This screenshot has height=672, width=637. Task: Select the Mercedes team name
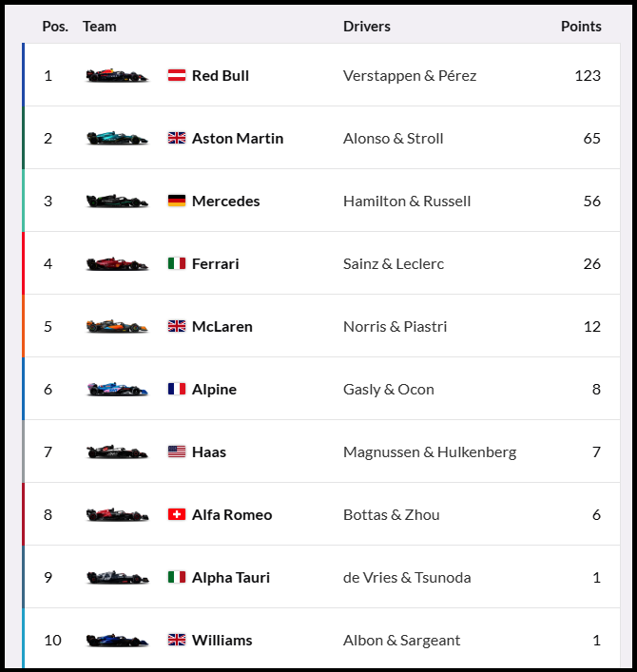coord(225,201)
